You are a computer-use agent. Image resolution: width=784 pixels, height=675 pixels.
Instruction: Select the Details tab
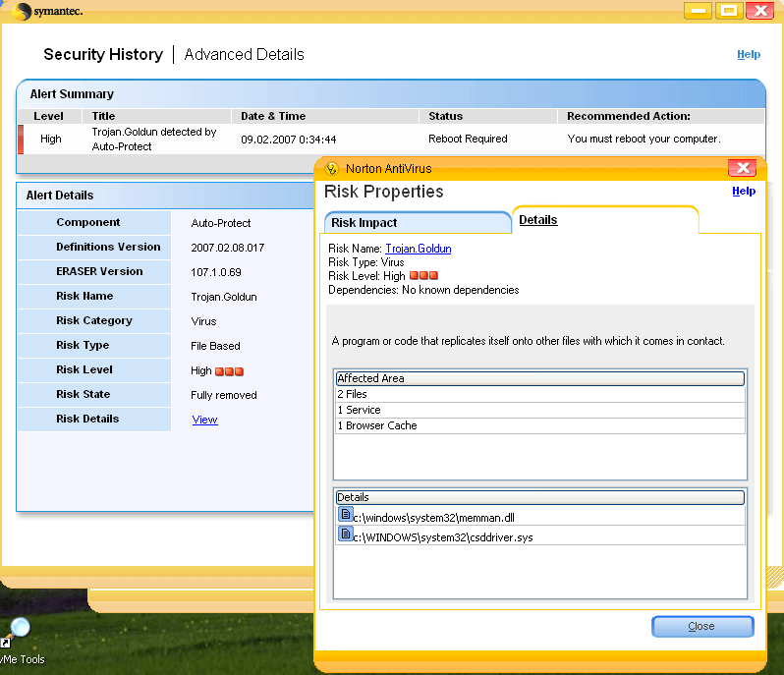click(x=538, y=220)
